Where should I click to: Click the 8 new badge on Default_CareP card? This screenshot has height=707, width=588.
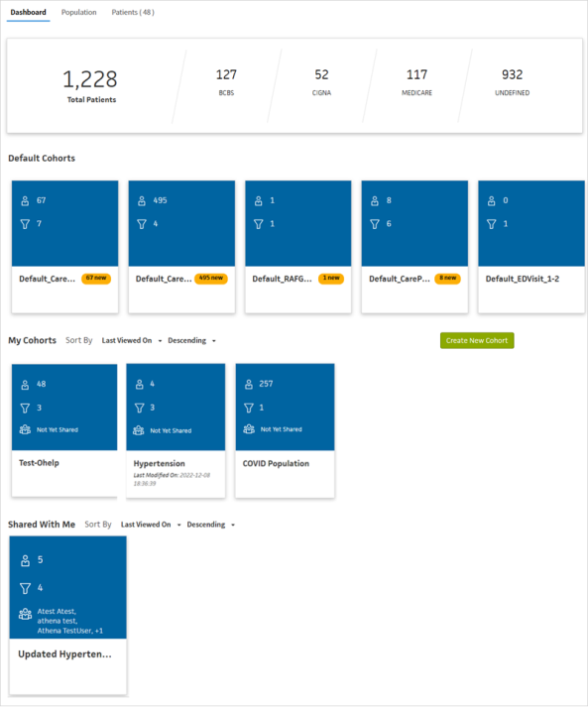point(447,279)
